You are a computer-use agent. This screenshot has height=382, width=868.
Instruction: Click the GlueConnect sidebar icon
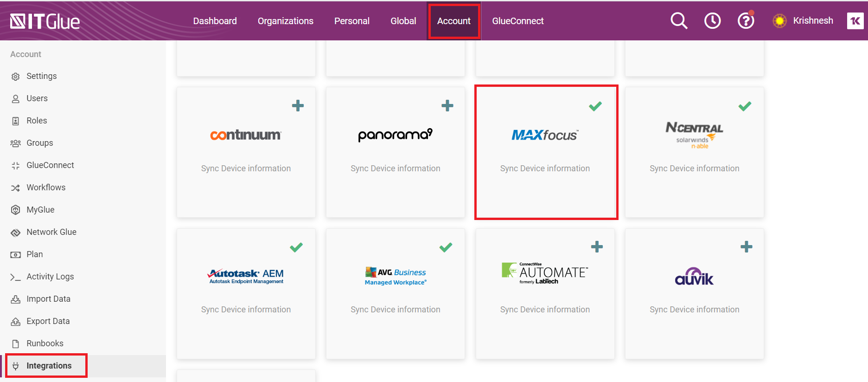16,166
